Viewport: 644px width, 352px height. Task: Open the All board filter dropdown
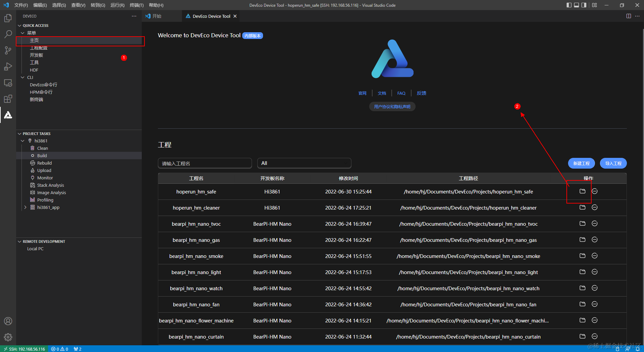click(304, 163)
